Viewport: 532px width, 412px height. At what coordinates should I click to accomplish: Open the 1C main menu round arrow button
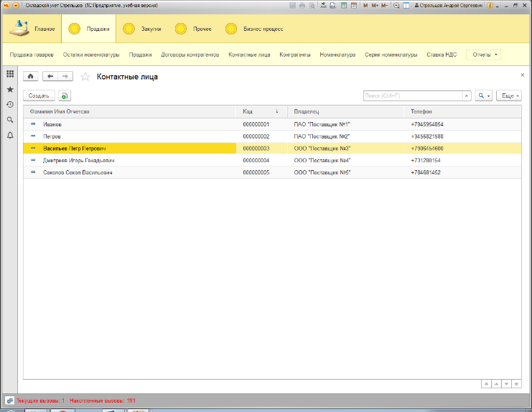click(16, 6)
